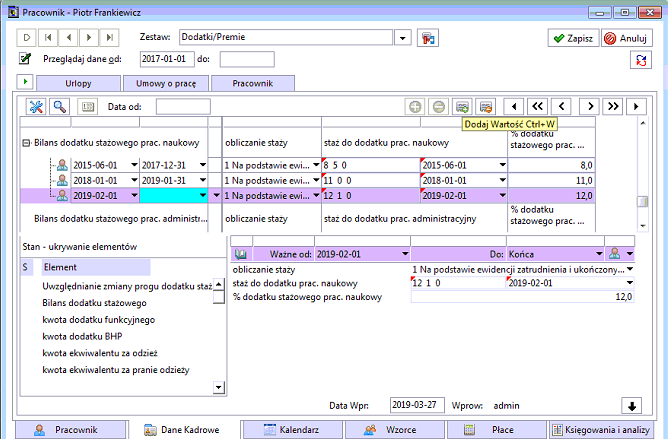Viewport: 668px width, 439px height.
Task: Click the Dodaj Wartość add value icon
Action: pos(462,107)
